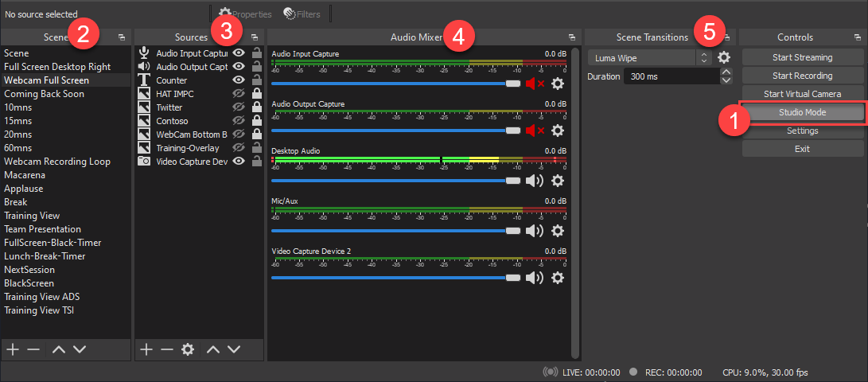Screen dimensions: 868x382
Task: Unlock the HAT IMPC source
Action: tap(256, 94)
